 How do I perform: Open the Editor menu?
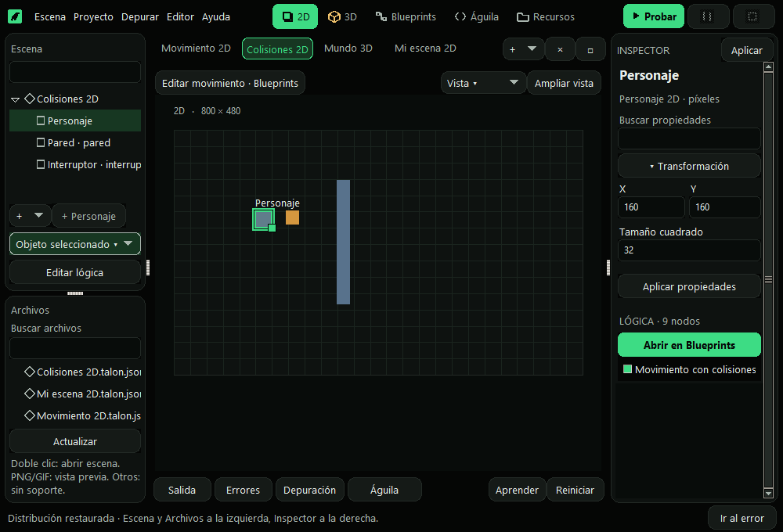[x=180, y=16]
